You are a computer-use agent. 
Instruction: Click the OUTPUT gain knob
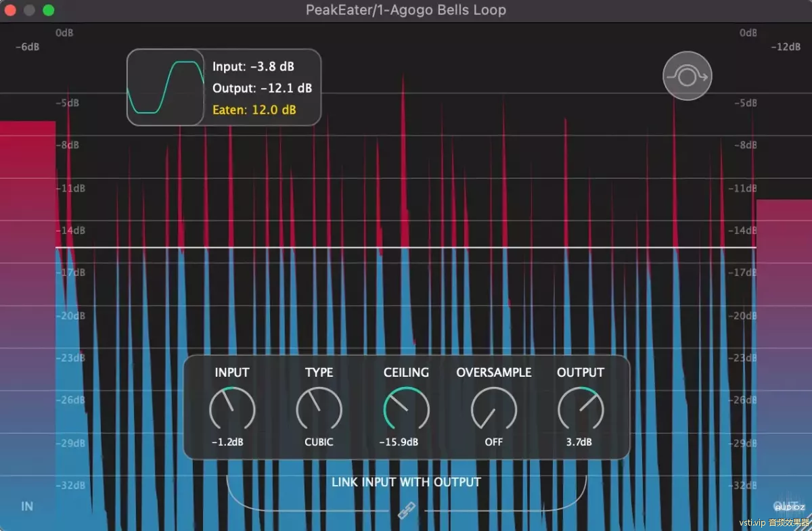581,409
